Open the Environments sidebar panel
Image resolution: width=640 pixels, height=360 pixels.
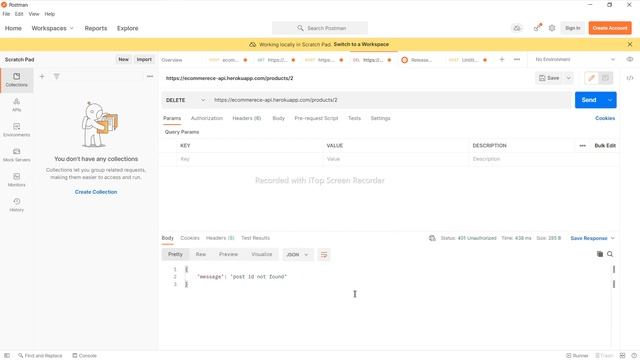point(16,129)
